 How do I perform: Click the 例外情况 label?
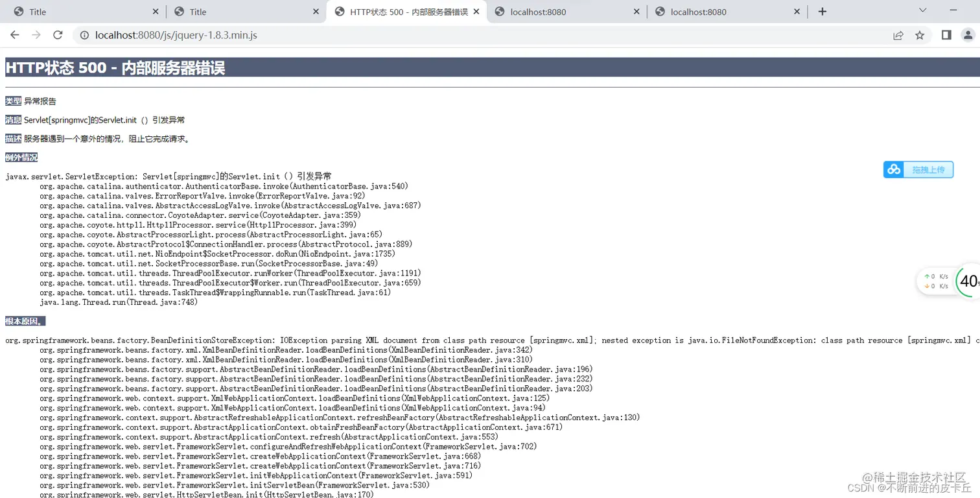[x=21, y=158]
